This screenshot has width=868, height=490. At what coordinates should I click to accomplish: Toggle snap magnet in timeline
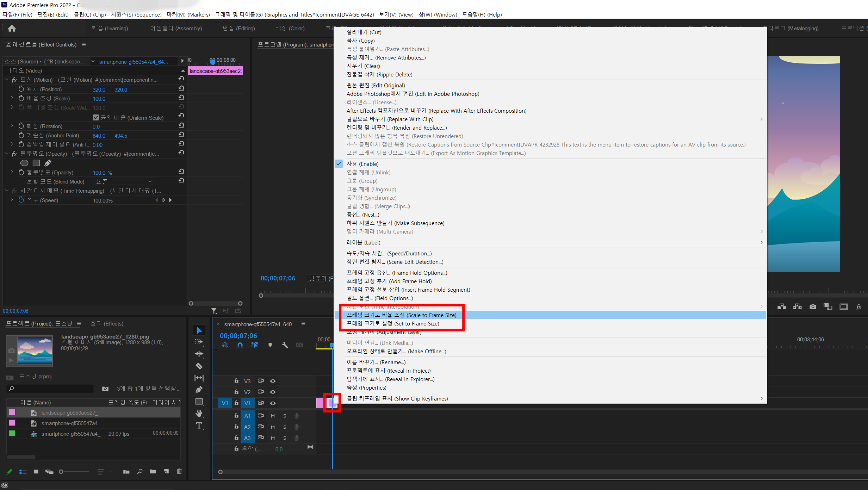[x=240, y=345]
